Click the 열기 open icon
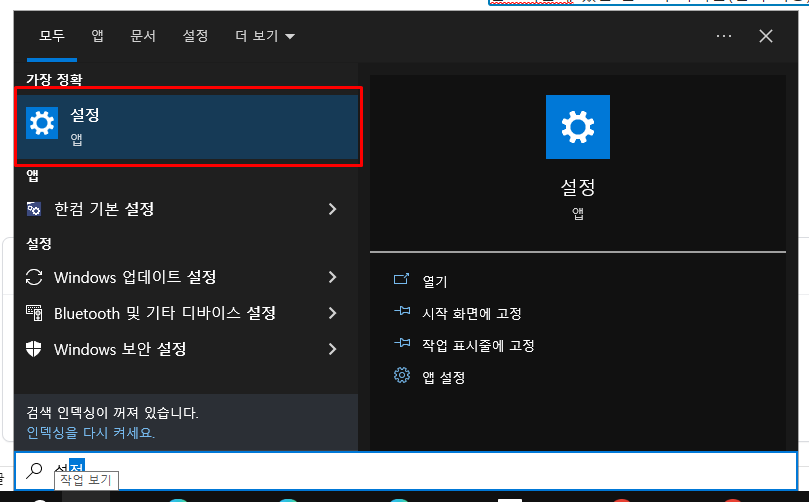Screen dimensions: 809x502 pyautogui.click(x=401, y=280)
